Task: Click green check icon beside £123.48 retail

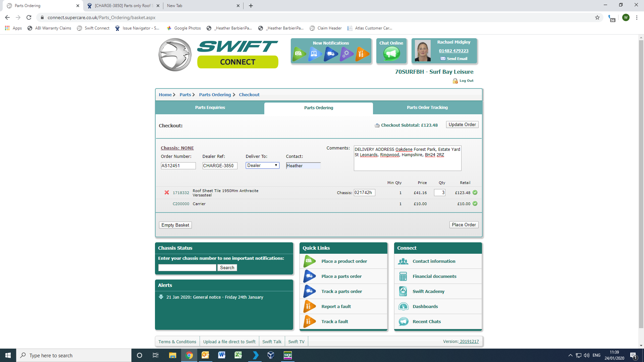Action: [x=475, y=192]
